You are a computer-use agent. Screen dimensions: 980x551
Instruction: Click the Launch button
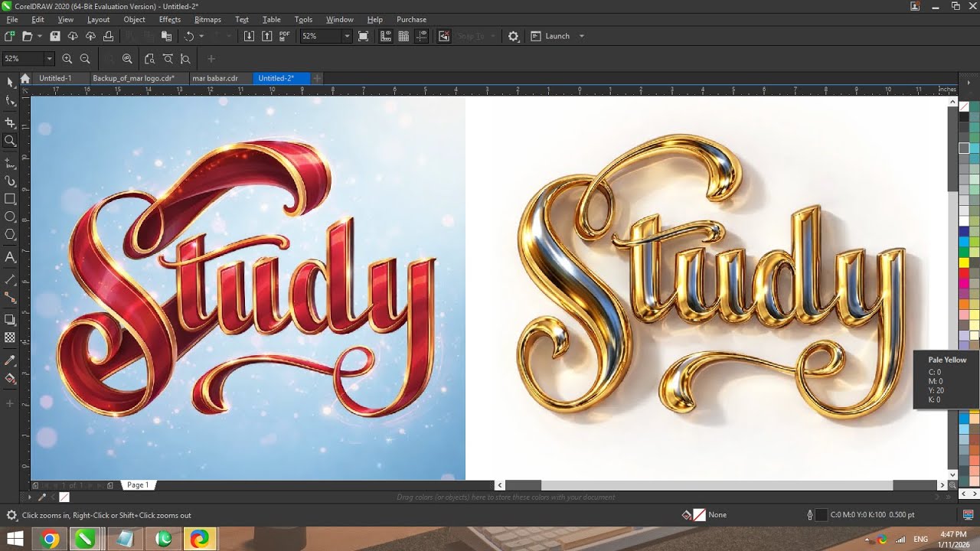[550, 36]
